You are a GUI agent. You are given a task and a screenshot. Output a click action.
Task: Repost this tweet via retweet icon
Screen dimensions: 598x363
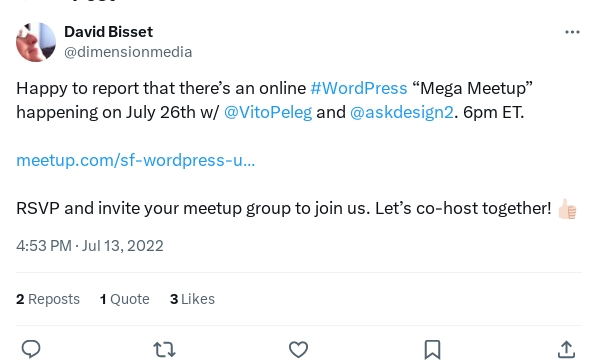click(x=164, y=349)
